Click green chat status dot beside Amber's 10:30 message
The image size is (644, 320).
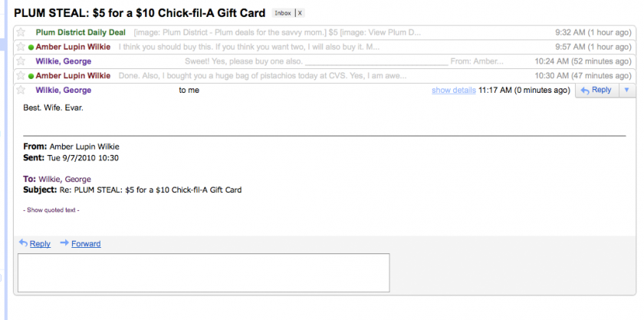31,76
